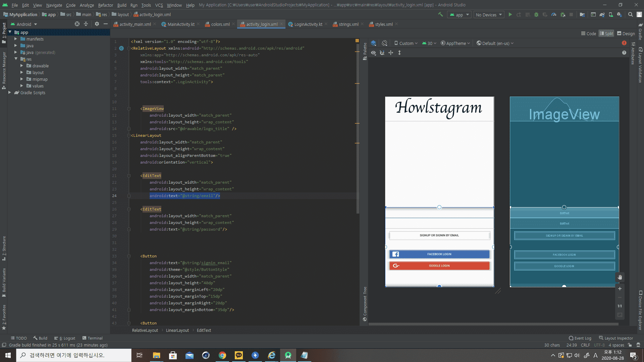Attach debugger to Android process
Viewport: 644px width, 362px height.
[x=563, y=15]
